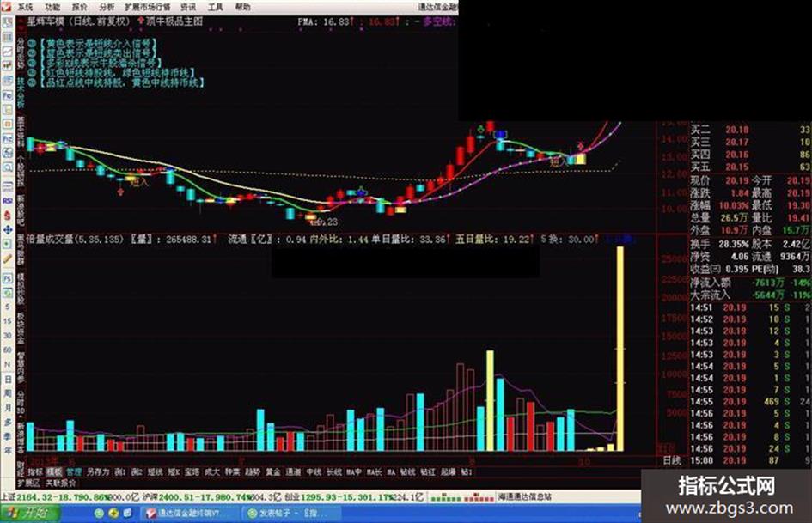Select the 日 daily period button
Image resolution: width=812 pixels, height=523 pixels.
click(x=7, y=380)
